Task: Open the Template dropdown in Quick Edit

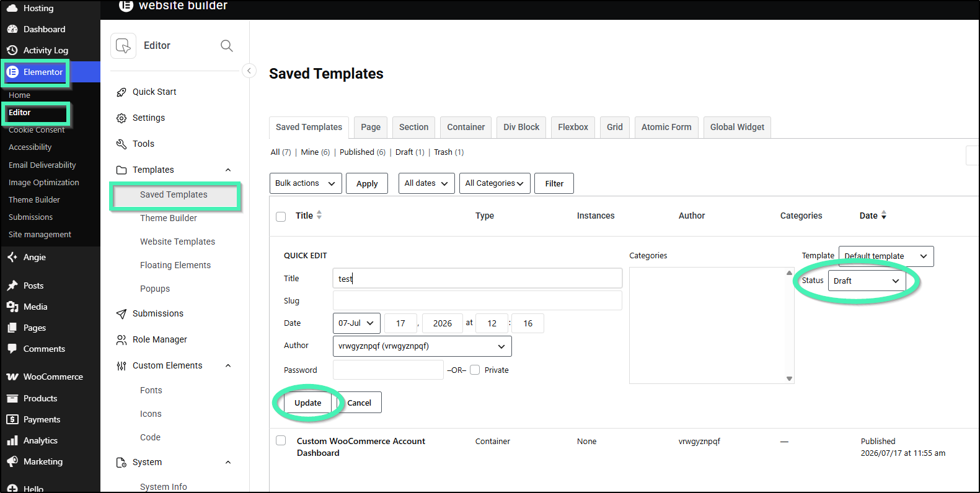Action: click(x=886, y=256)
